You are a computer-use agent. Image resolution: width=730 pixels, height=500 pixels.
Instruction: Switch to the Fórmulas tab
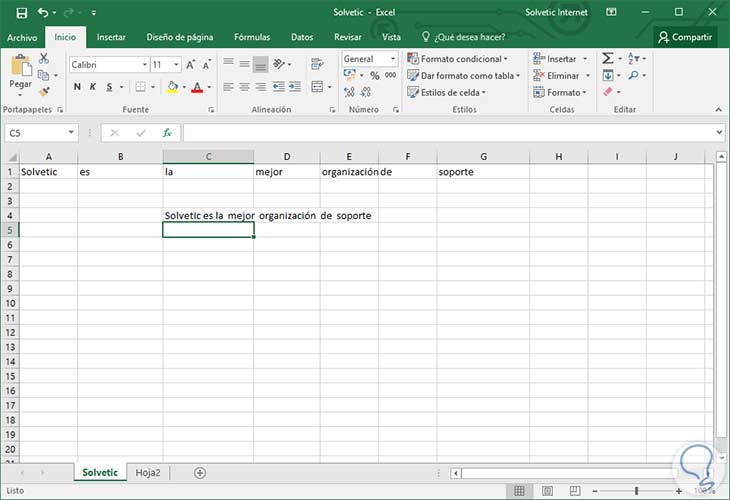252,37
